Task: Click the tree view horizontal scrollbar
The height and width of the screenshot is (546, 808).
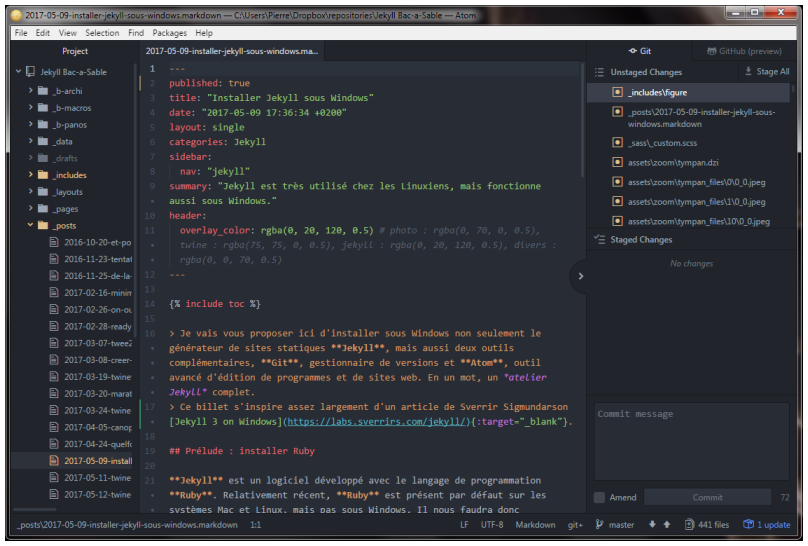Action: [35, 509]
